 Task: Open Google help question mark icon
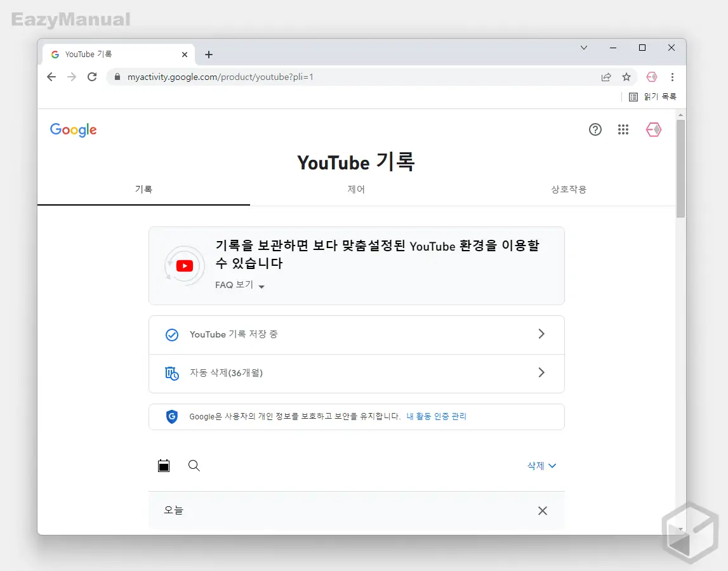595,129
